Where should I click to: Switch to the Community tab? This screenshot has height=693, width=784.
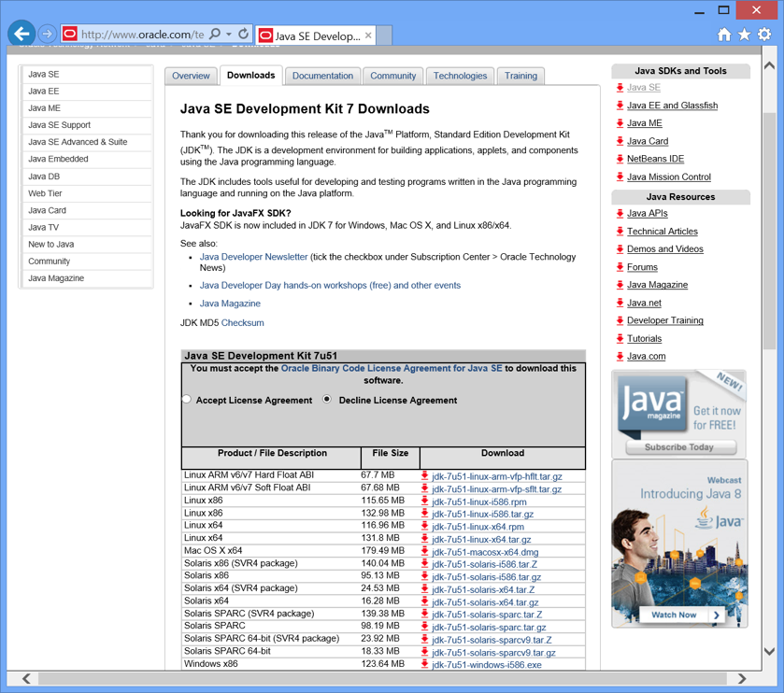click(393, 76)
